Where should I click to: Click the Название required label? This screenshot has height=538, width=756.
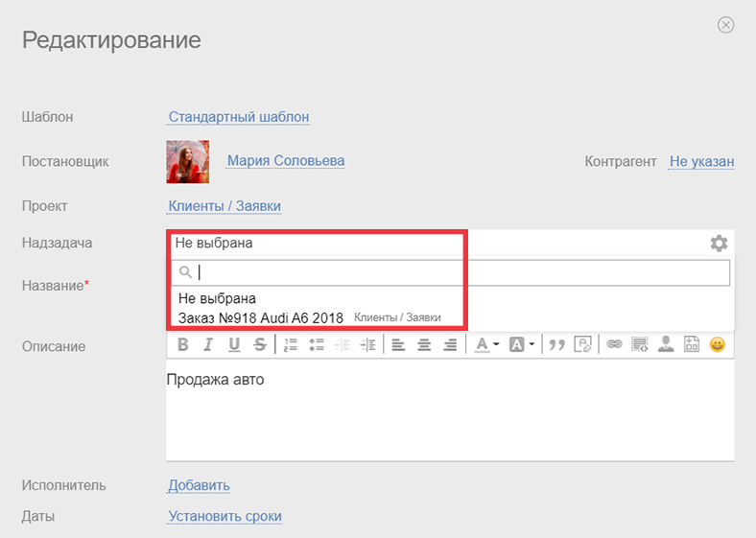56,286
